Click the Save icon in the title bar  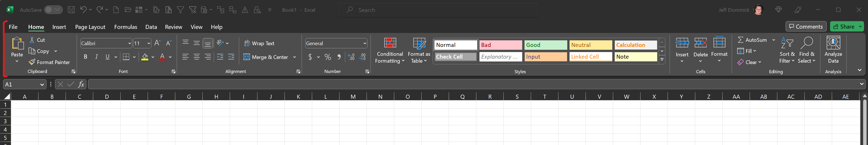click(71, 10)
